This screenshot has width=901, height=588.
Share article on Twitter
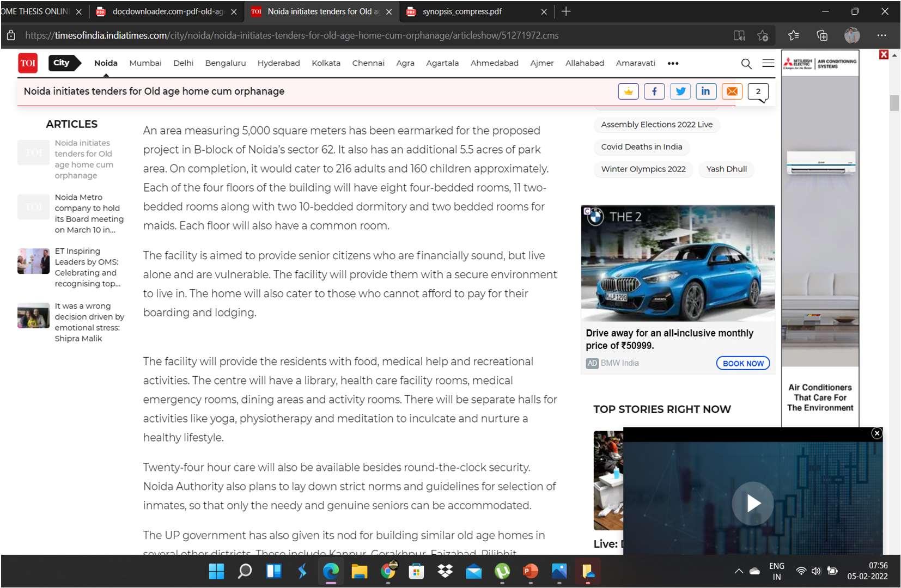tap(680, 91)
